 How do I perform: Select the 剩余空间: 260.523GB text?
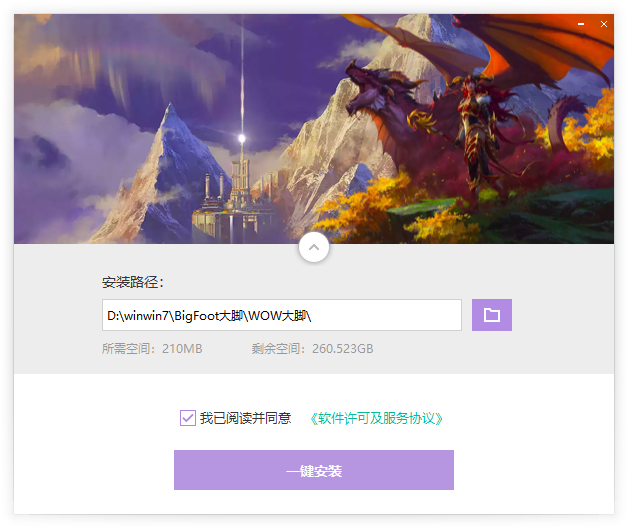click(x=312, y=349)
